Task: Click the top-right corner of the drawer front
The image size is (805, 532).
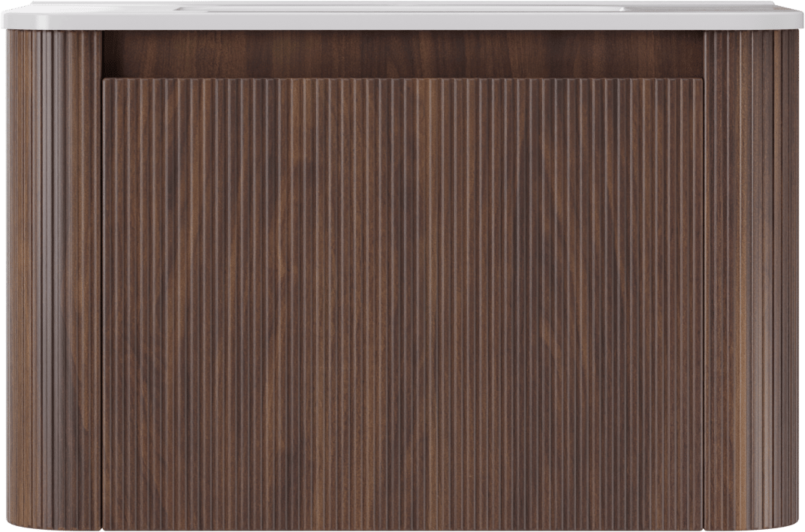Action: pos(700,81)
